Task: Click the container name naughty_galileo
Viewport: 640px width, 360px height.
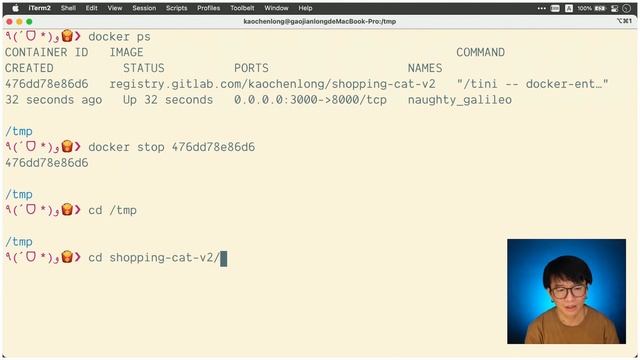Action: click(460, 100)
